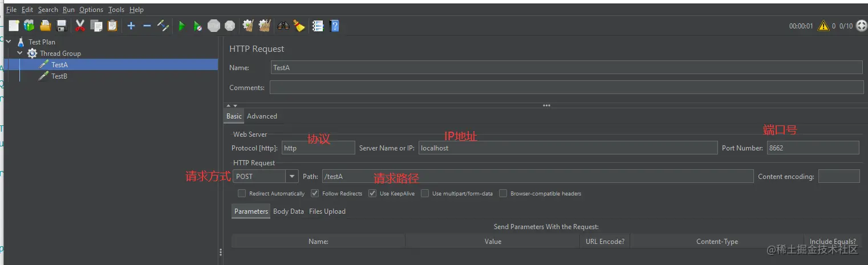Viewport: 868px width, 265px height.
Task: Enable the Redirect Automatically checkbox
Action: pyautogui.click(x=242, y=193)
